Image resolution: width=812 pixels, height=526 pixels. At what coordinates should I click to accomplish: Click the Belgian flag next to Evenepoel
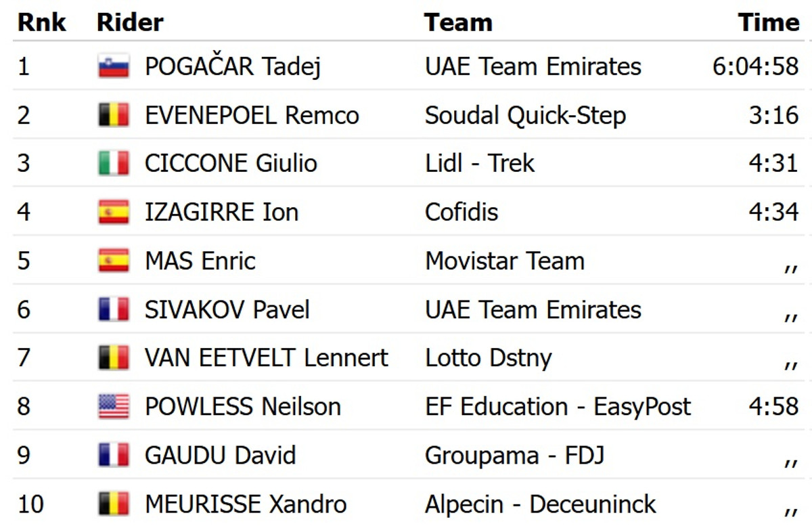pos(113,115)
